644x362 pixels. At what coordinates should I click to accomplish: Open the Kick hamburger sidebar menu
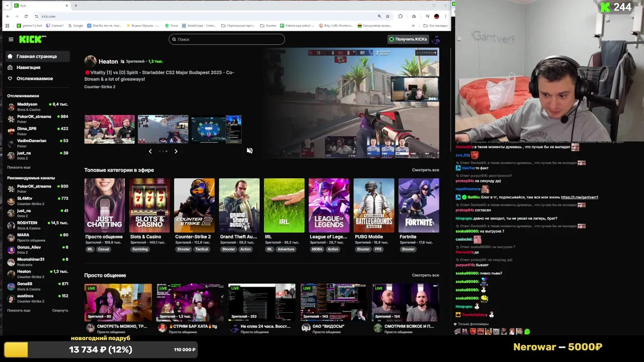click(x=11, y=39)
